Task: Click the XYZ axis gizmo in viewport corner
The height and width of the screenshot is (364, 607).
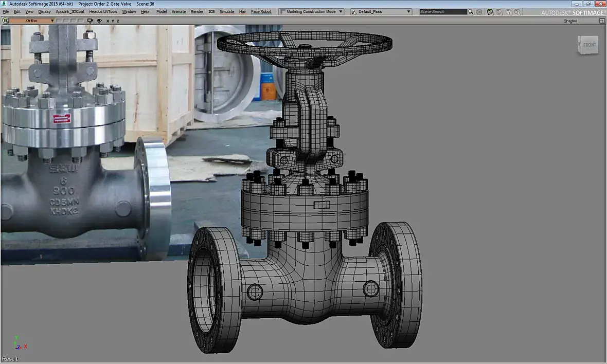Action: (20, 343)
